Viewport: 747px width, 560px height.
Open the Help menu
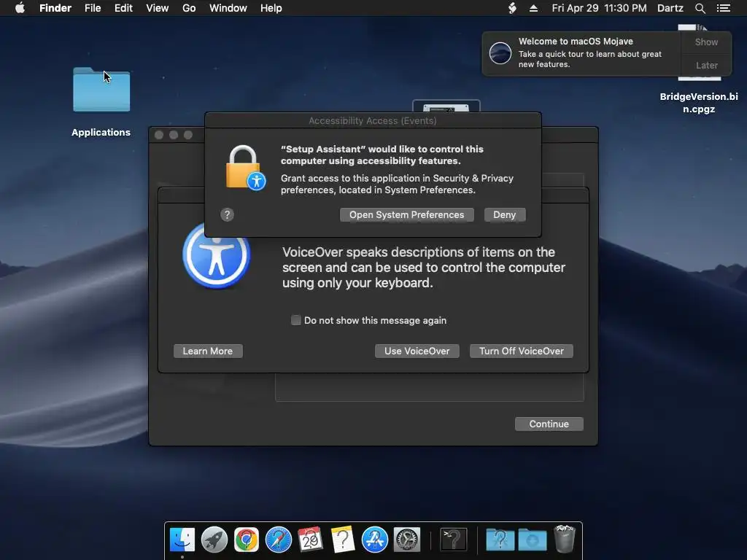(271, 8)
